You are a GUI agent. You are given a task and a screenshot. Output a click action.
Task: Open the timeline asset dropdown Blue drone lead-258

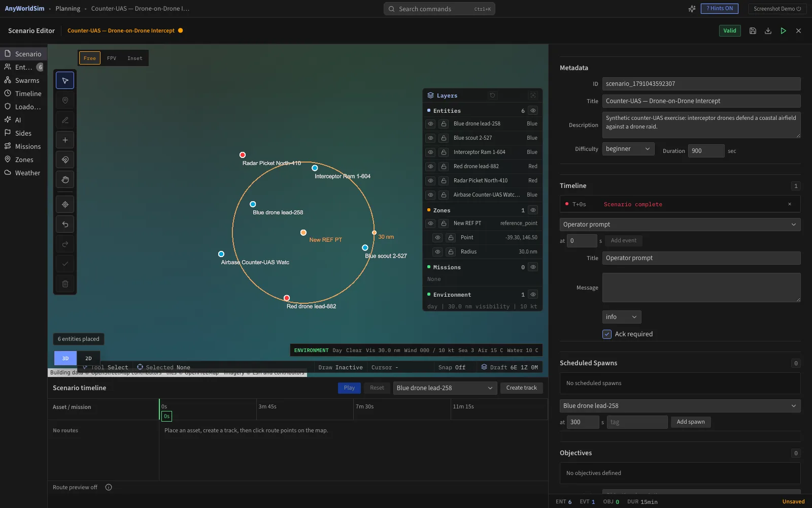coord(445,388)
